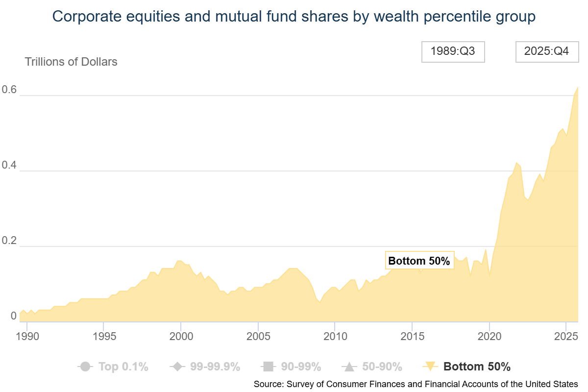Click the Trillions of Dollars axis title
This screenshot has height=392, width=588.
click(x=71, y=62)
